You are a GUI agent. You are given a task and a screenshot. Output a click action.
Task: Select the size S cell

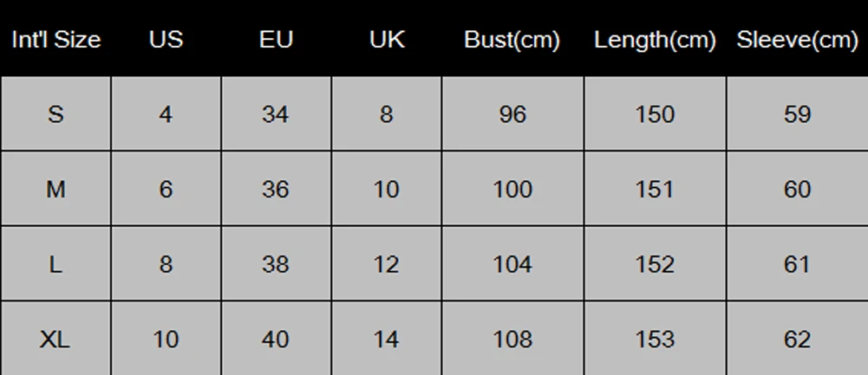(55, 114)
